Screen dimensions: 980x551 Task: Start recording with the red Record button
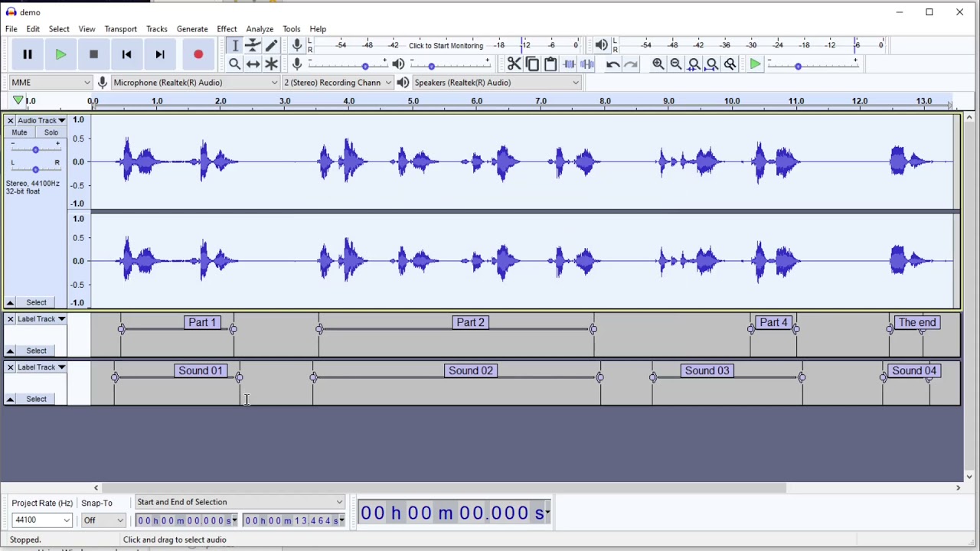pos(198,54)
